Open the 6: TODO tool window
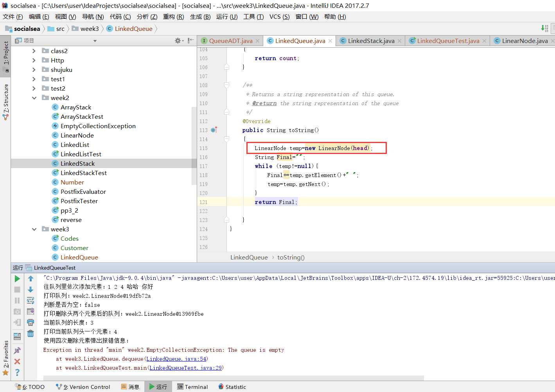The width and height of the screenshot is (555, 392). pos(30,387)
